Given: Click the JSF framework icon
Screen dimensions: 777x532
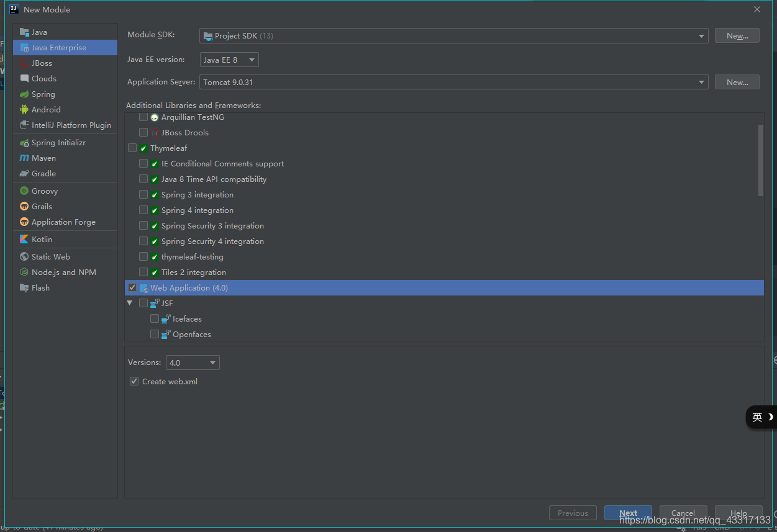Looking at the screenshot, I should pyautogui.click(x=155, y=304).
